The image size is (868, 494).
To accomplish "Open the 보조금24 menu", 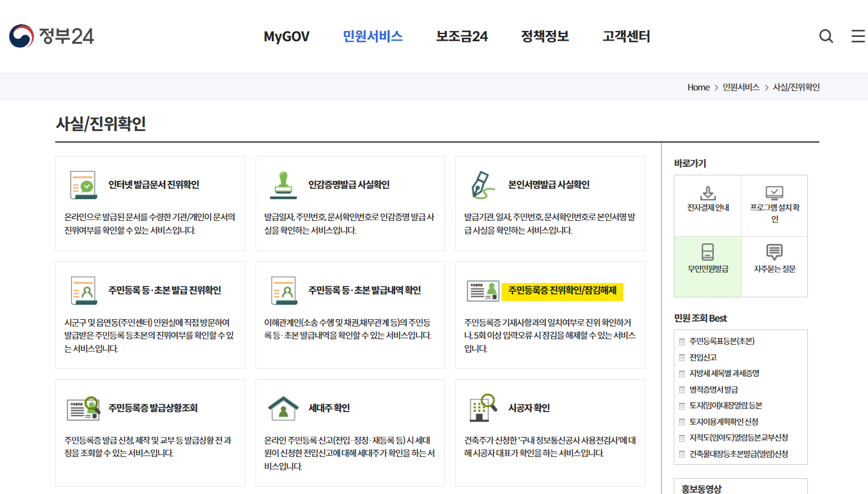I will 462,36.
